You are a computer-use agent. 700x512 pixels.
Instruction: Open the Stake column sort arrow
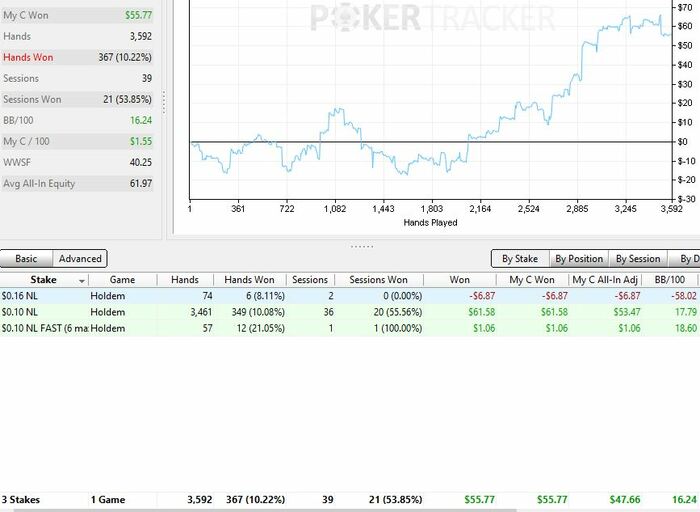(82, 281)
